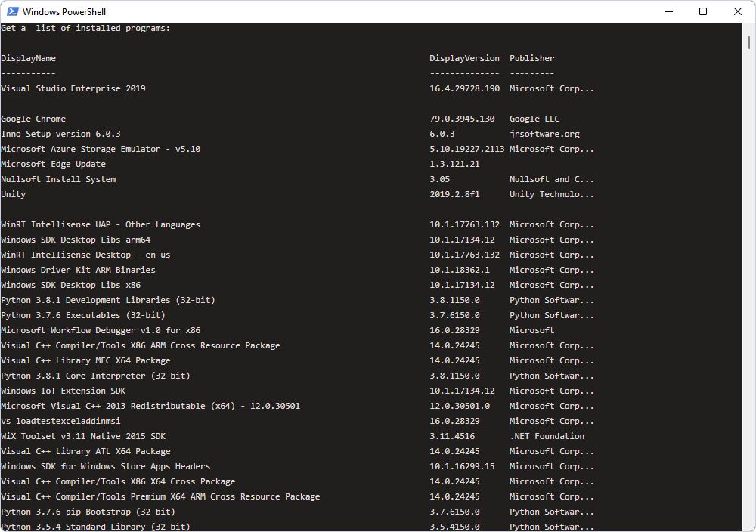Image resolution: width=756 pixels, height=532 pixels.
Task: Click version 10.1.16299.15
Action: click(462, 466)
